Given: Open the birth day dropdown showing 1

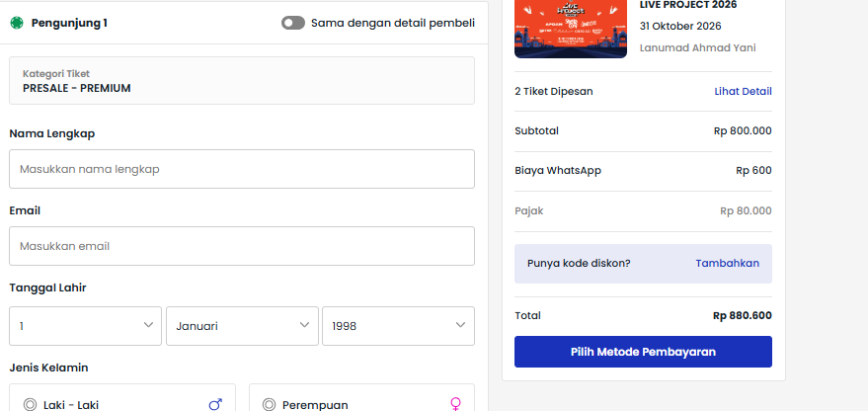Looking at the screenshot, I should pyautogui.click(x=85, y=326).
